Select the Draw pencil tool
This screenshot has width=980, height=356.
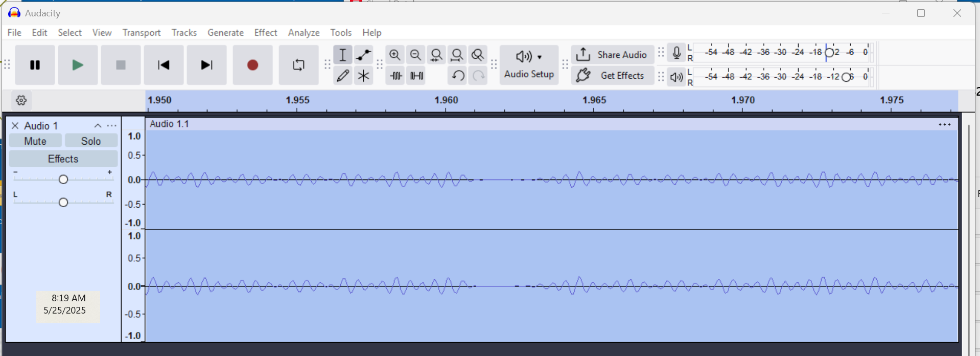click(343, 76)
